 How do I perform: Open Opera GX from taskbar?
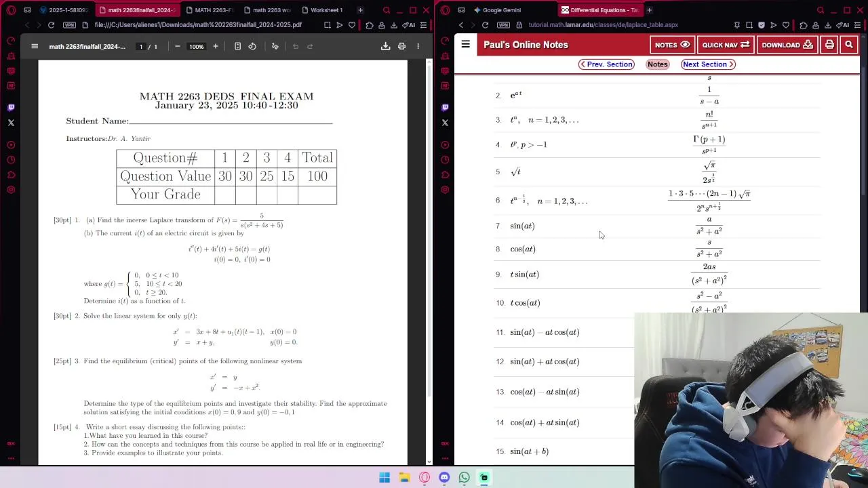coord(425,477)
